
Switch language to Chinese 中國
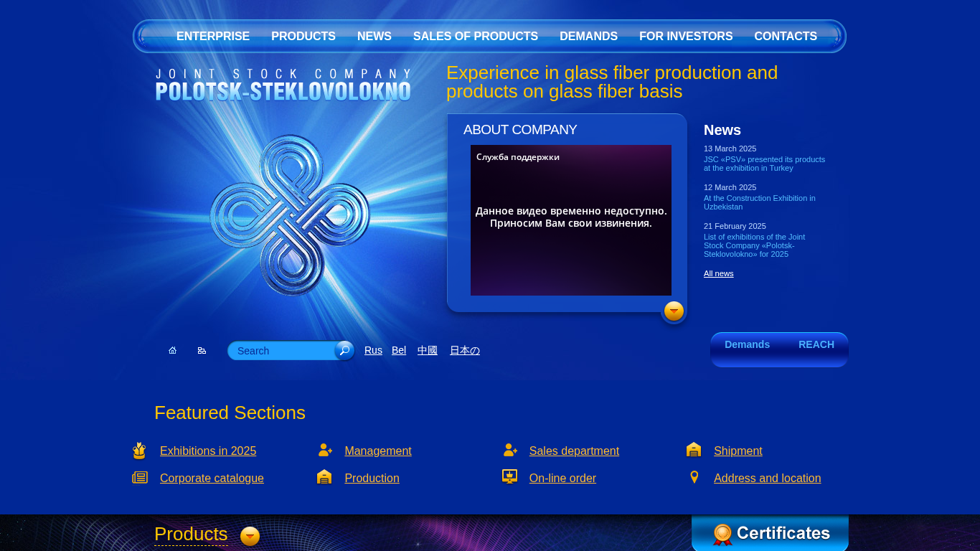click(x=428, y=350)
